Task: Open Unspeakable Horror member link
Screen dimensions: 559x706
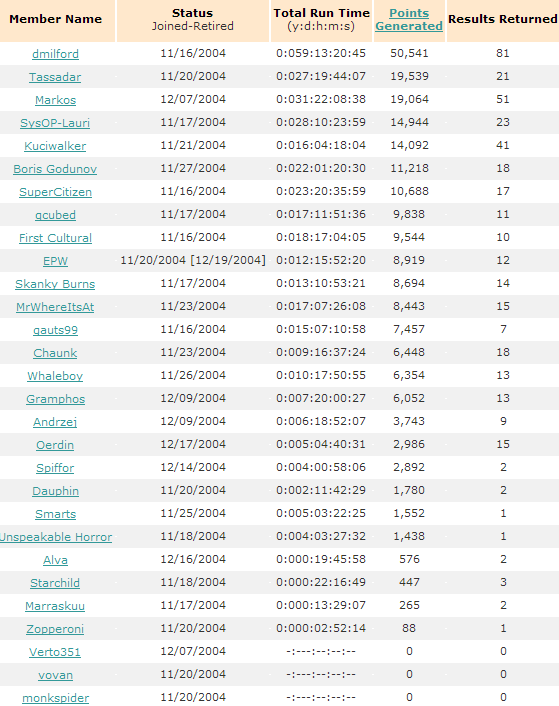Action: point(56,537)
